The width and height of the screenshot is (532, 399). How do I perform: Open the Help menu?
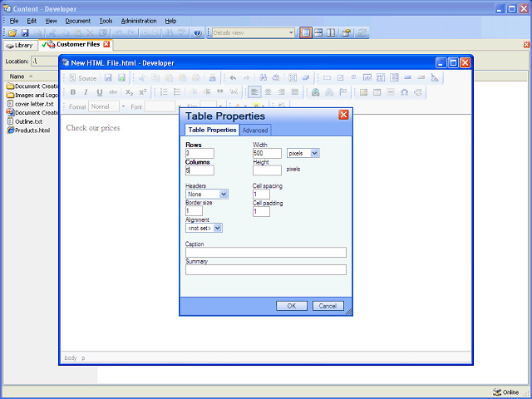click(x=170, y=21)
